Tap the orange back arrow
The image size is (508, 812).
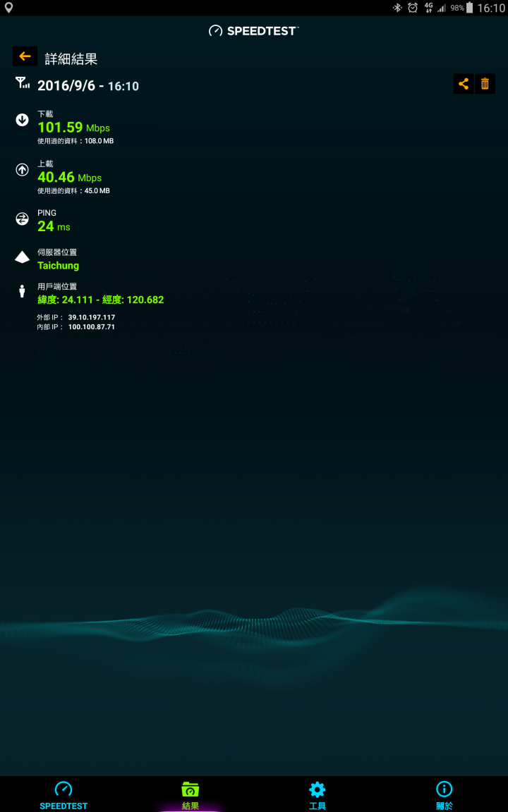point(25,56)
